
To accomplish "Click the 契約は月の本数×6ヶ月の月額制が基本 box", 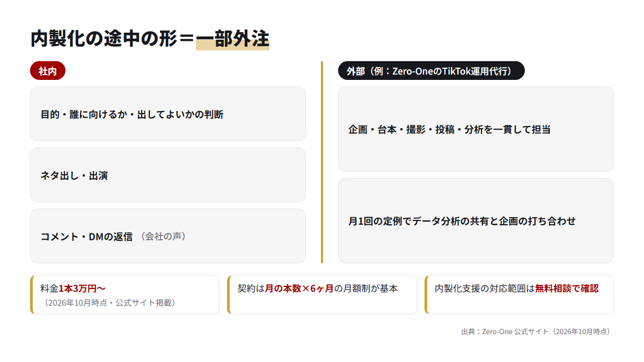I will click(x=322, y=294).
